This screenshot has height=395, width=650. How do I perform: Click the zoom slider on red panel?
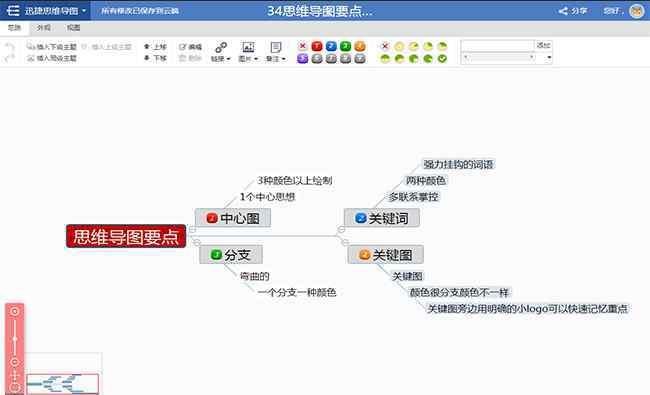[x=15, y=339]
